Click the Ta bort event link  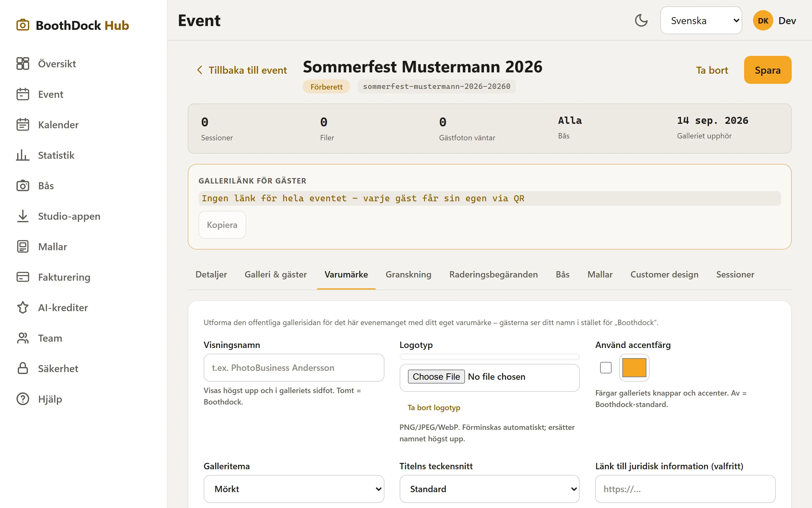pyautogui.click(x=712, y=70)
